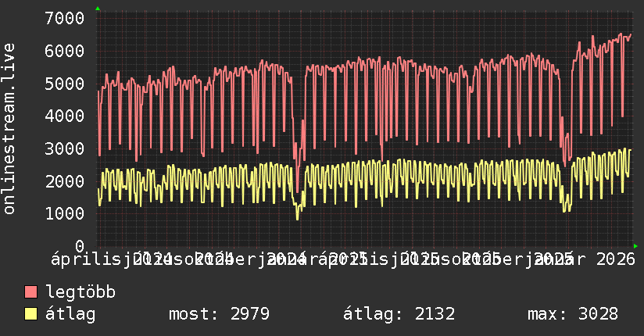Click the max: 3028 statistic
644x336 pixels.
pyautogui.click(x=573, y=314)
